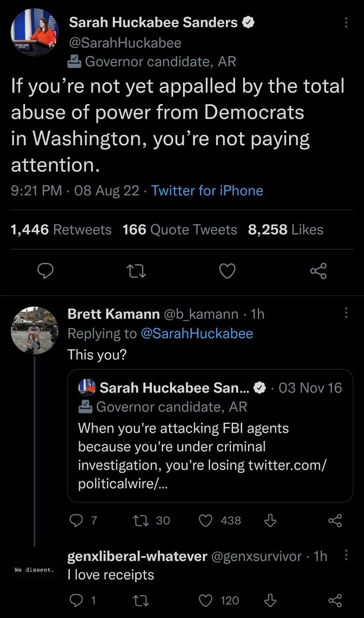Share Brett Kamann's reply
Screen dimensions: 364x618
coord(335,520)
